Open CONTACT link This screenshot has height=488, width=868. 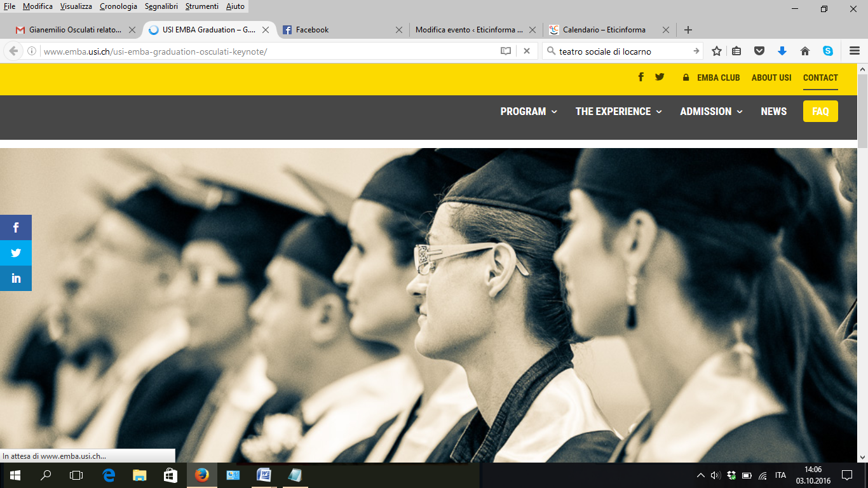point(820,78)
